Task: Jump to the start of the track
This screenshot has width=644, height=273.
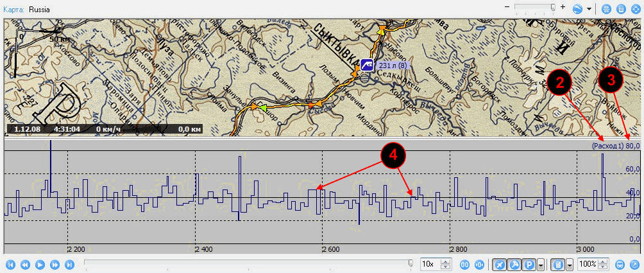Action: point(10,264)
